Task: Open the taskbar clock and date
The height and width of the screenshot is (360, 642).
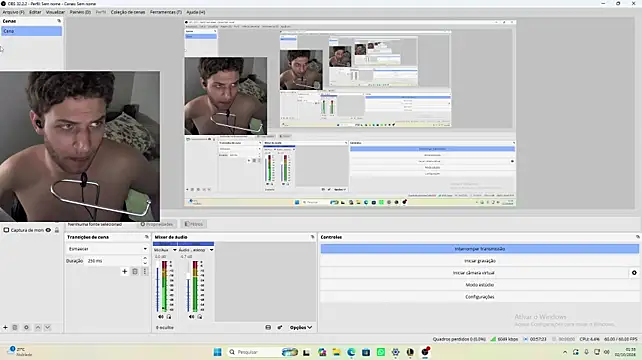Action: point(625,352)
